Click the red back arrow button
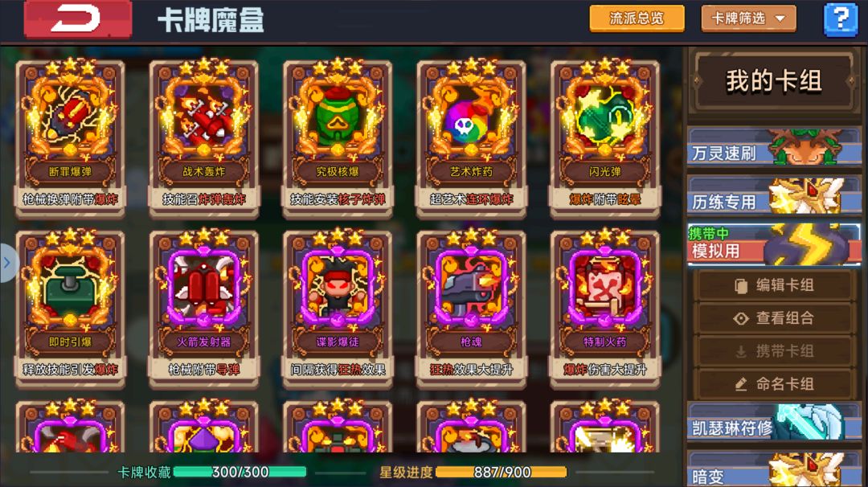 pos(77,18)
